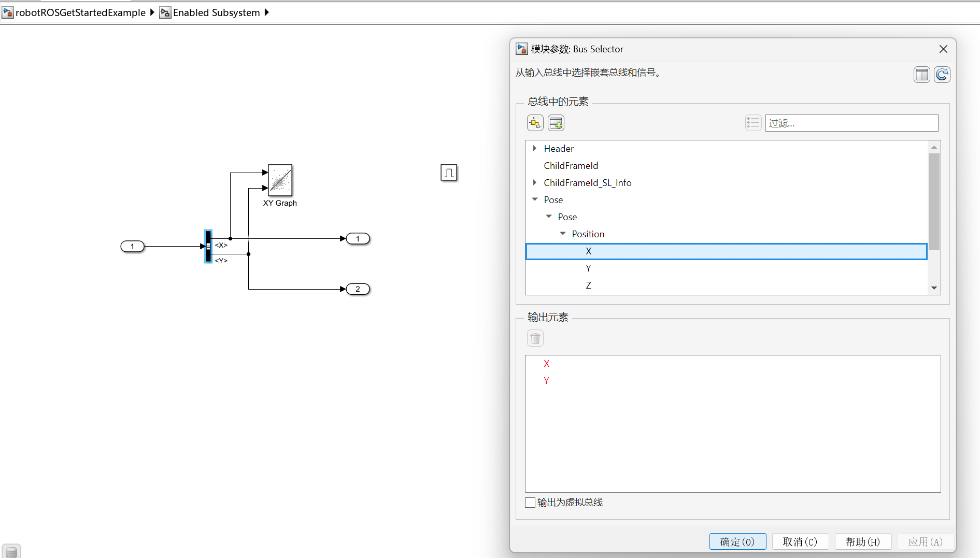Click the 应用(A) button
Image resolution: width=980 pixels, height=558 pixels.
[926, 541]
